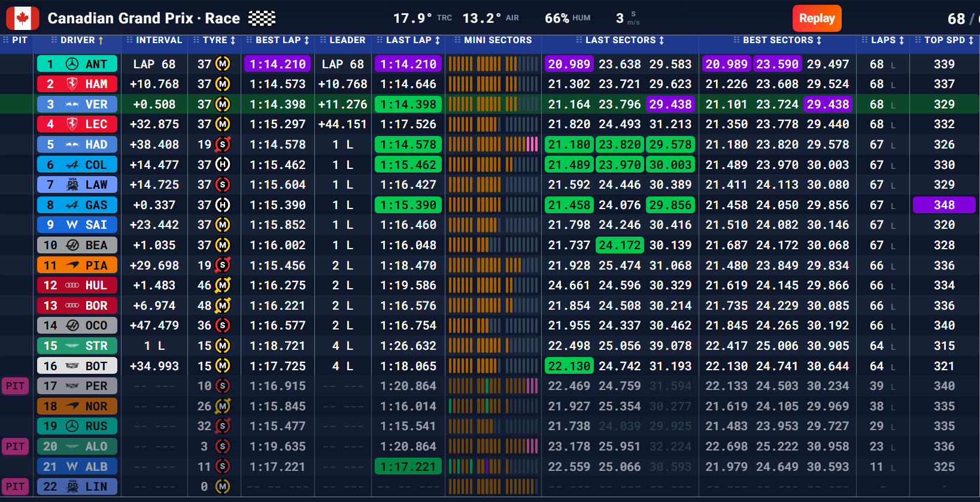Grab the LEADER column drag handle

[323, 40]
